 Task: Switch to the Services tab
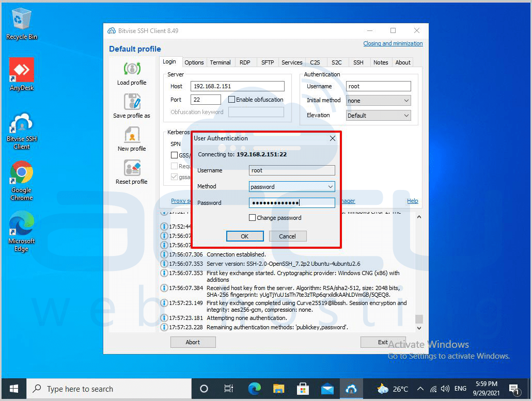[x=292, y=62]
